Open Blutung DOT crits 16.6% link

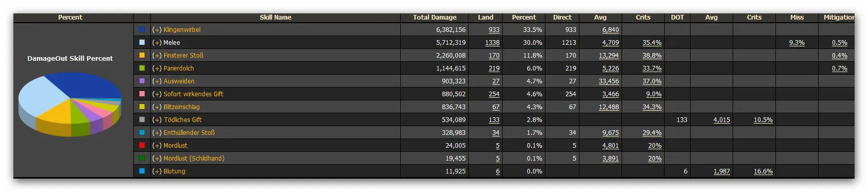tap(763, 171)
